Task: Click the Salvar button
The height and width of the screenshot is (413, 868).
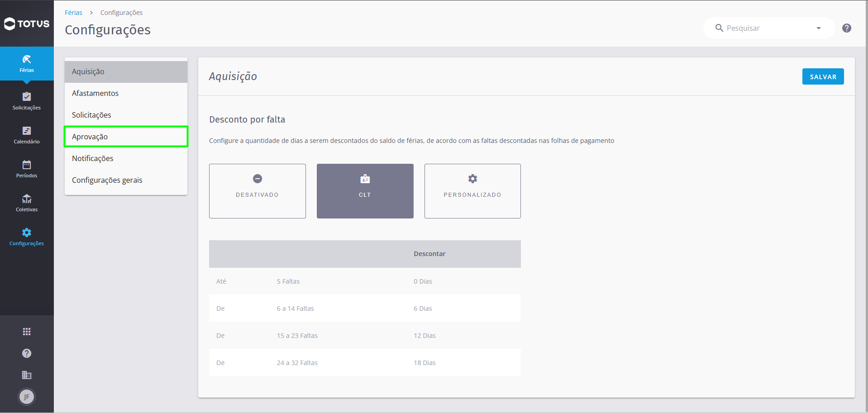Action: [x=823, y=76]
